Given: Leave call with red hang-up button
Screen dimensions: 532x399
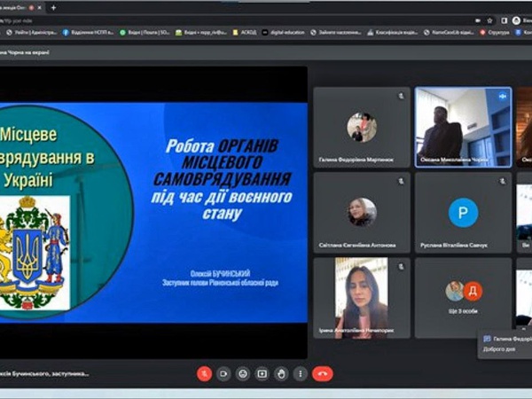Looking at the screenshot, I should pos(323,374).
